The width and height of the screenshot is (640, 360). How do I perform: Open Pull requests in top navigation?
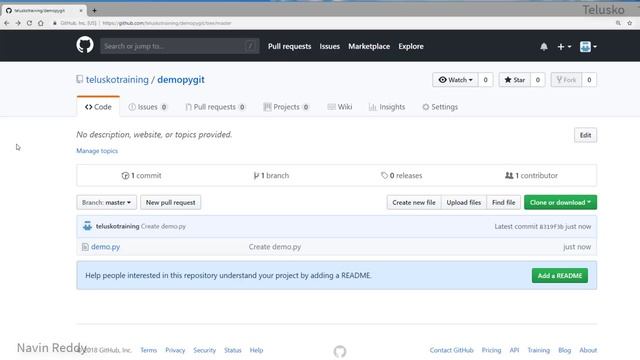(x=289, y=47)
